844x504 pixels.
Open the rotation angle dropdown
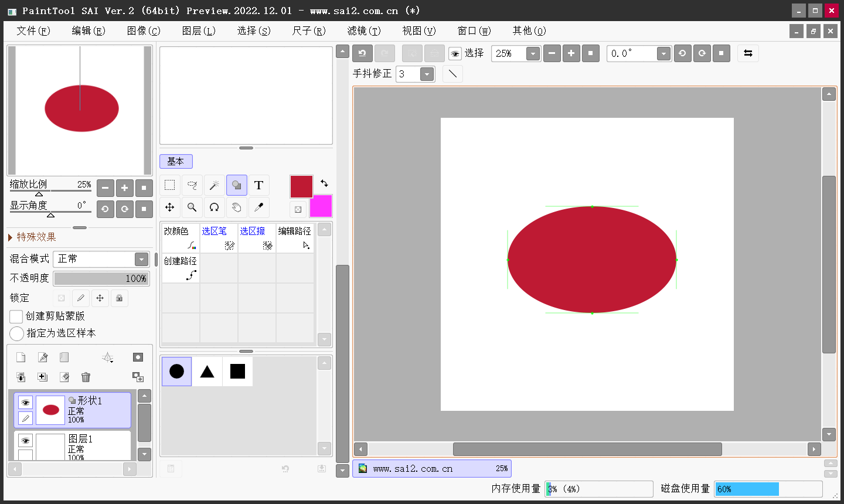[663, 54]
